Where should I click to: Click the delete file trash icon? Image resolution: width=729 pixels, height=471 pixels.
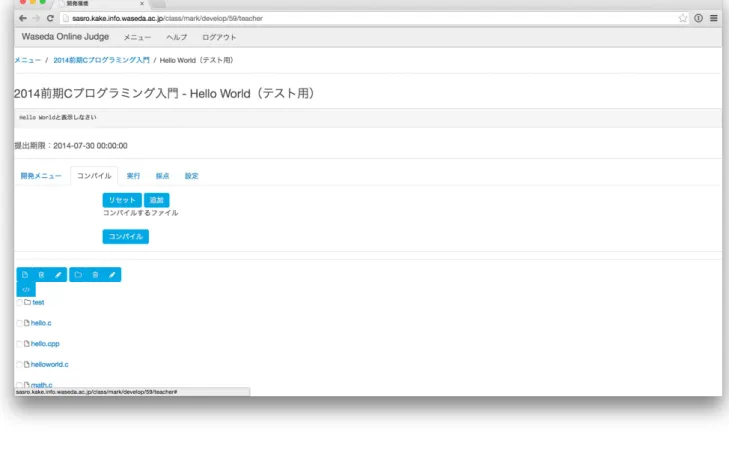click(41, 275)
